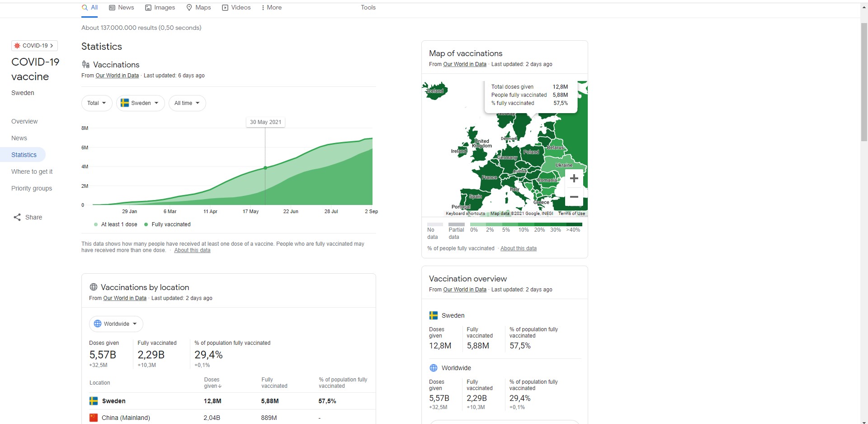The image size is (868, 424).
Task: Click the No data legend swatch
Action: tap(435, 224)
